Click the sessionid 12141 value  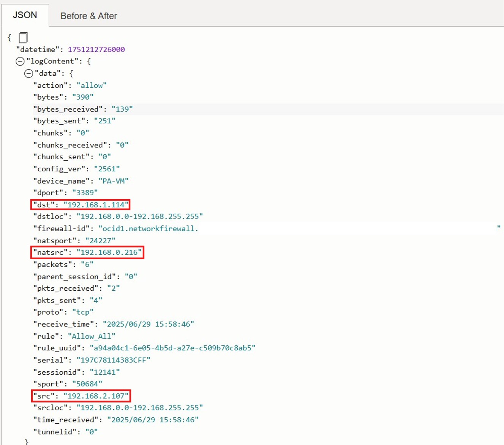tap(104, 372)
